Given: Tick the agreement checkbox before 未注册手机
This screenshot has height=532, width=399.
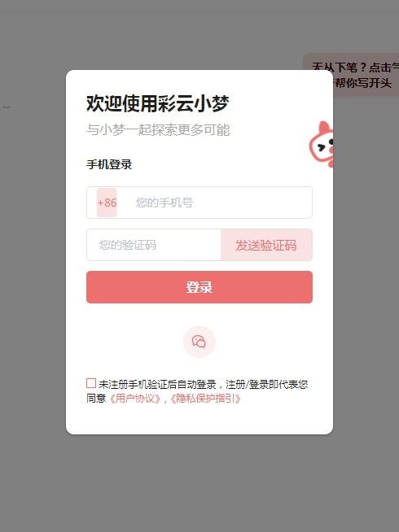Looking at the screenshot, I should pos(91,383).
